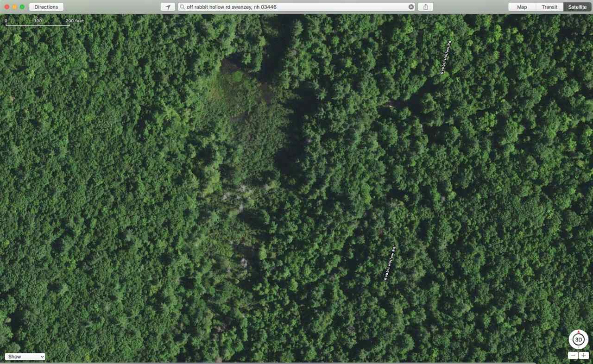
Task: Open the Show dropdown menu
Action: click(x=25, y=357)
